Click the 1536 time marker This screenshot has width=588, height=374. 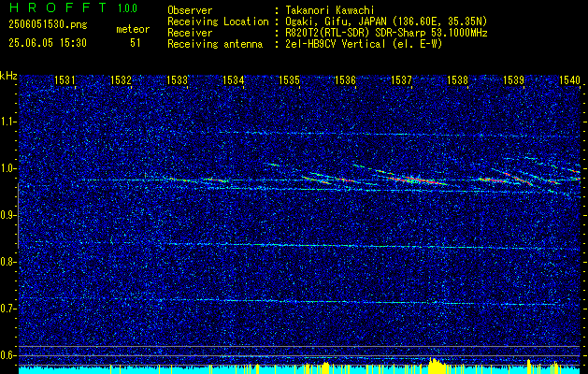point(345,79)
